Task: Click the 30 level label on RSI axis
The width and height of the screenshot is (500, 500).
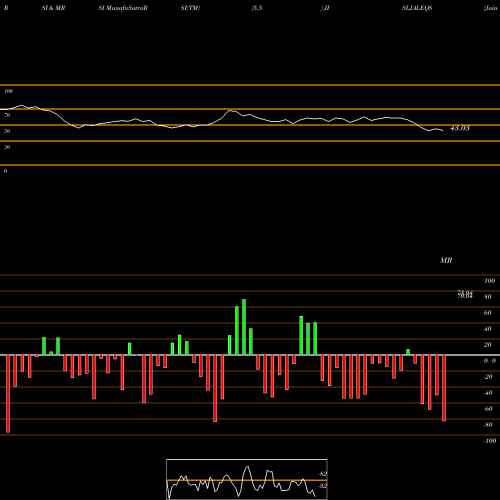Action: 7,147
